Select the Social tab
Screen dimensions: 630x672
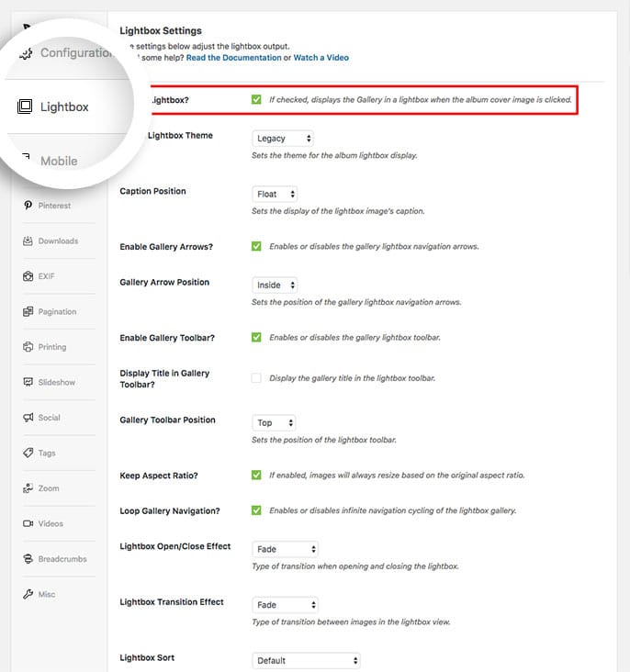[x=49, y=418]
